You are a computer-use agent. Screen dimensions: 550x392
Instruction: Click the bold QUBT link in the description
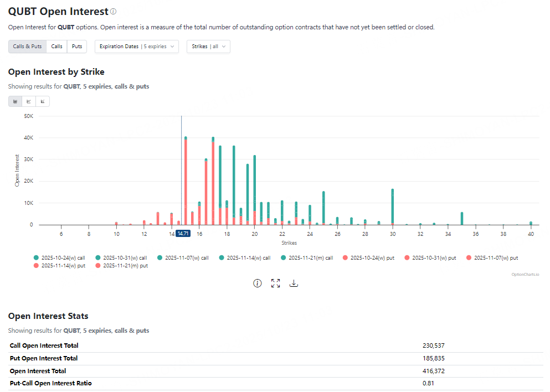(65, 27)
